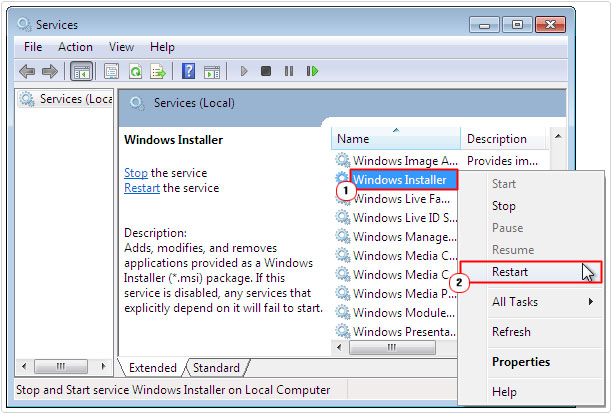Click service list vertical scroll-up arrow

(x=558, y=136)
